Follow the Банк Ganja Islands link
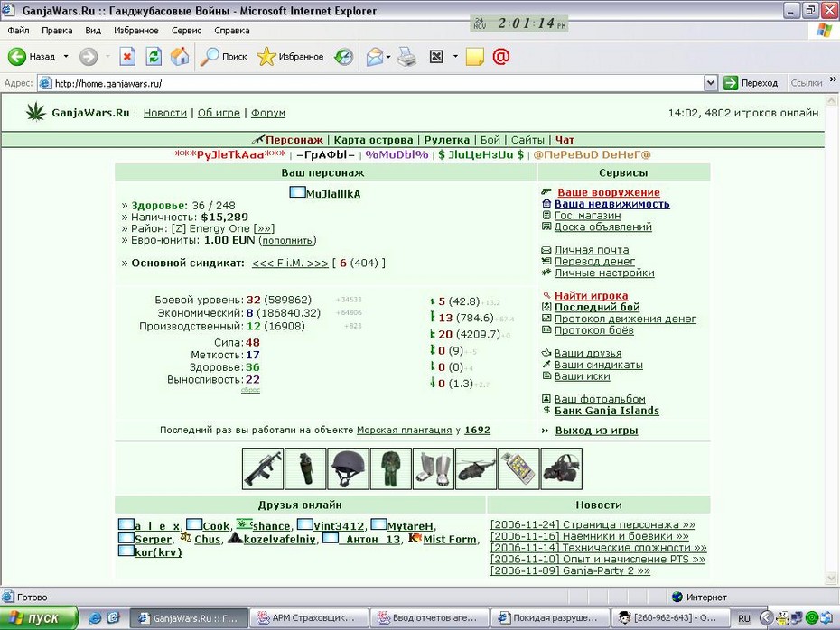This screenshot has height=630, width=840. pyautogui.click(x=606, y=411)
